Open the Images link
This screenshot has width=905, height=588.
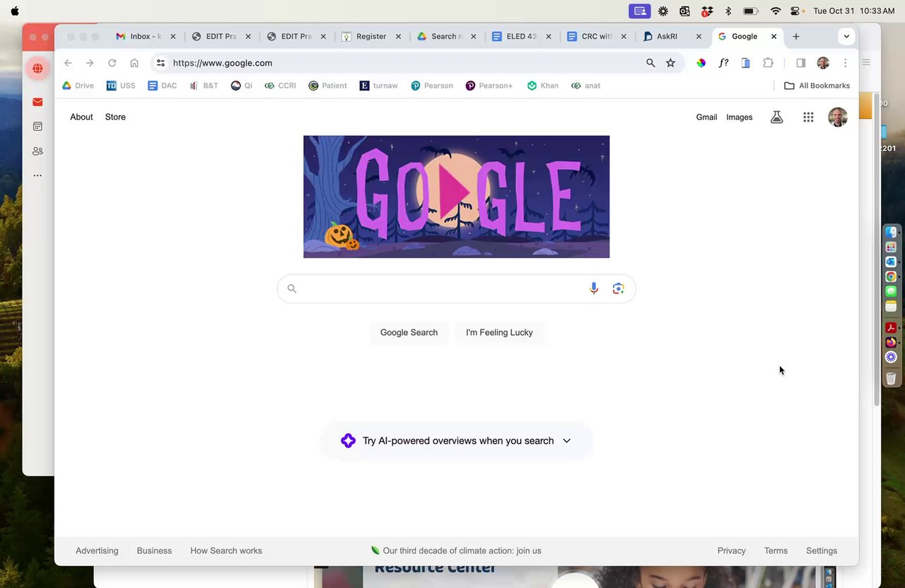pos(740,117)
